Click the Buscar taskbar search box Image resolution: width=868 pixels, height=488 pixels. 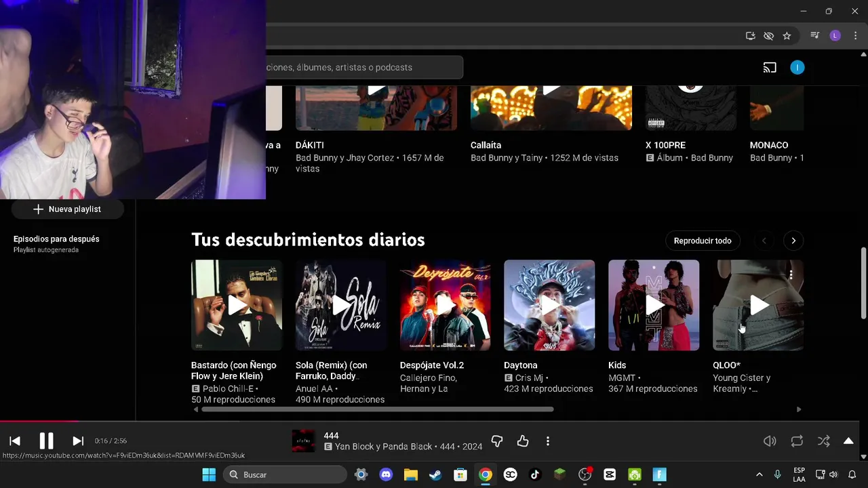[285, 474]
